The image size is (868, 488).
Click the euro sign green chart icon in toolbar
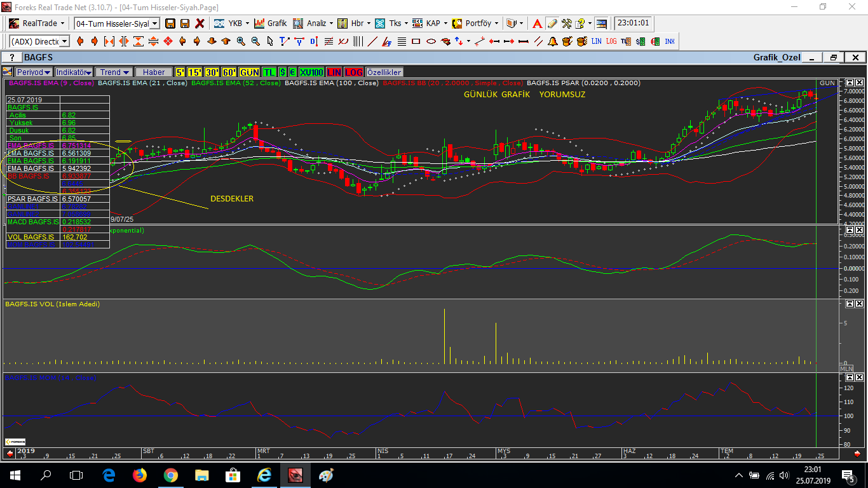pos(655,41)
